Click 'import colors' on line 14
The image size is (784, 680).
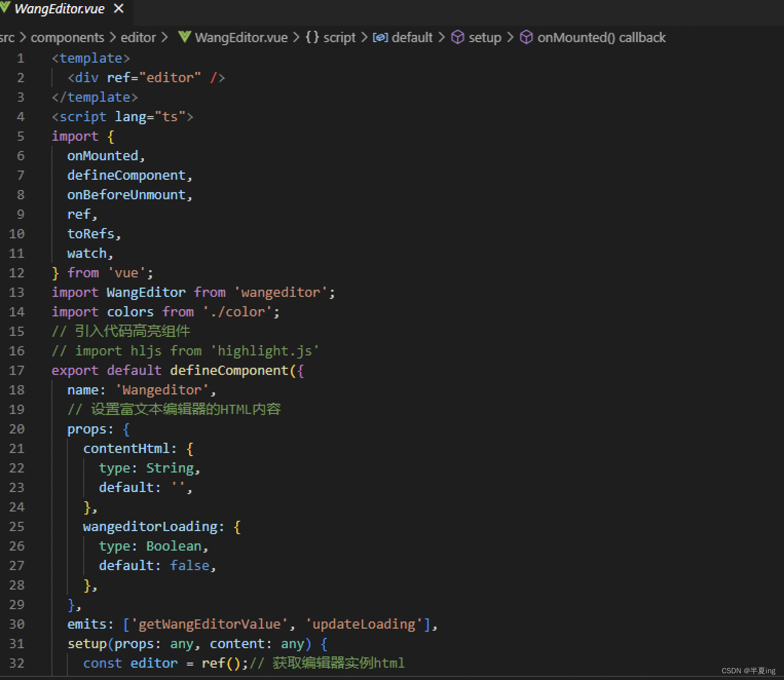(x=102, y=312)
